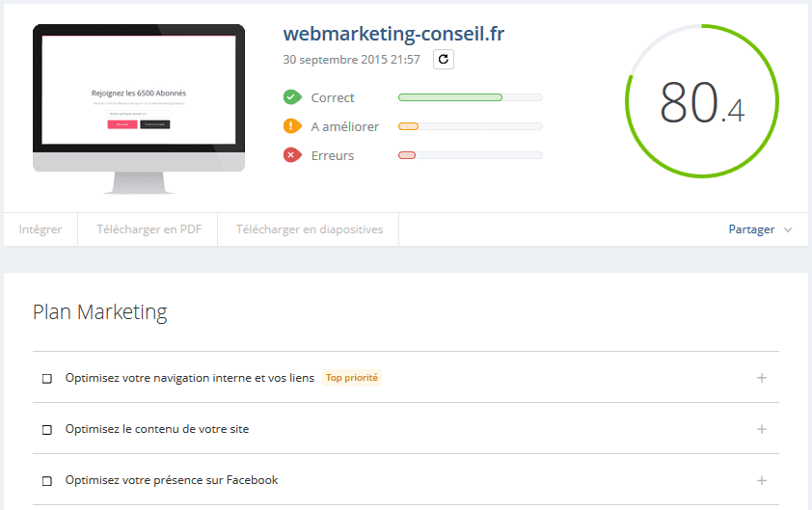Select Télécharger en PDF
The height and width of the screenshot is (510, 812).
149,229
